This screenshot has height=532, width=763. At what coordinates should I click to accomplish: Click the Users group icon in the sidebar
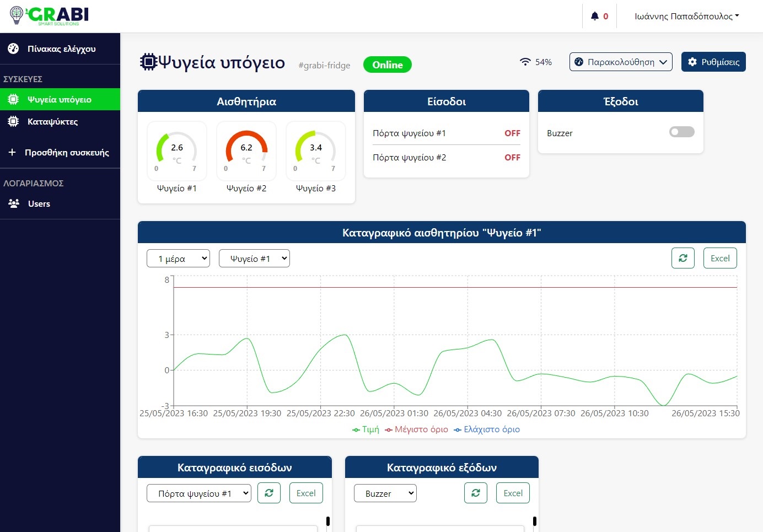(x=14, y=203)
